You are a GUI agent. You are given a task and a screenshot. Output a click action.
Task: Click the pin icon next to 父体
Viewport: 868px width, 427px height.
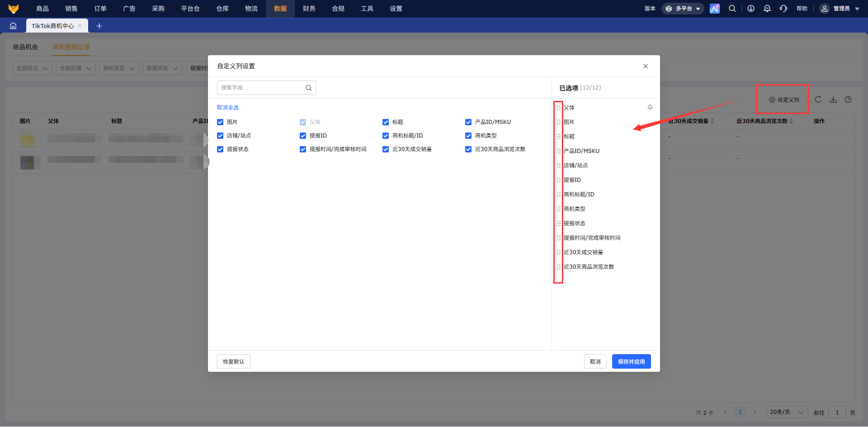point(650,108)
